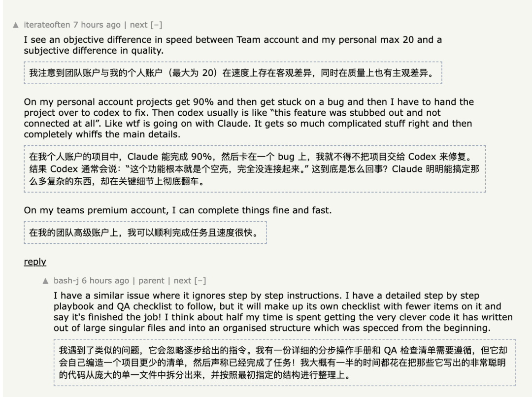
Task: Jump to next from bash-j's comment header
Action: pos(182,280)
